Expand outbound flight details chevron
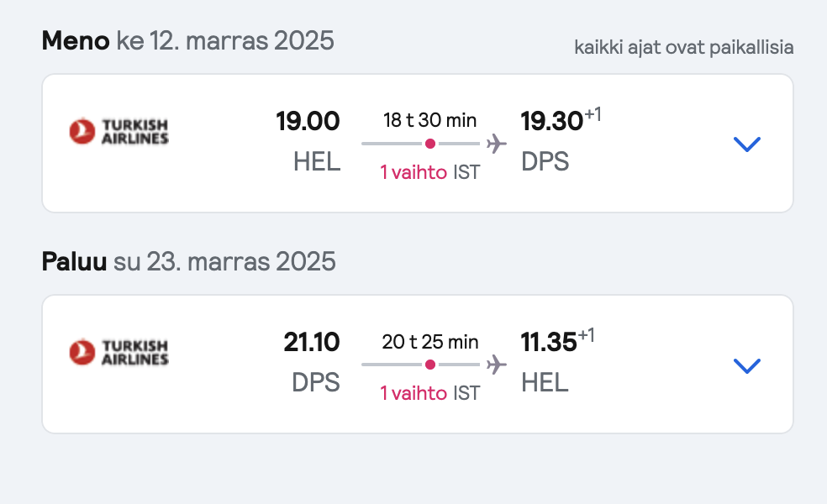 [747, 144]
